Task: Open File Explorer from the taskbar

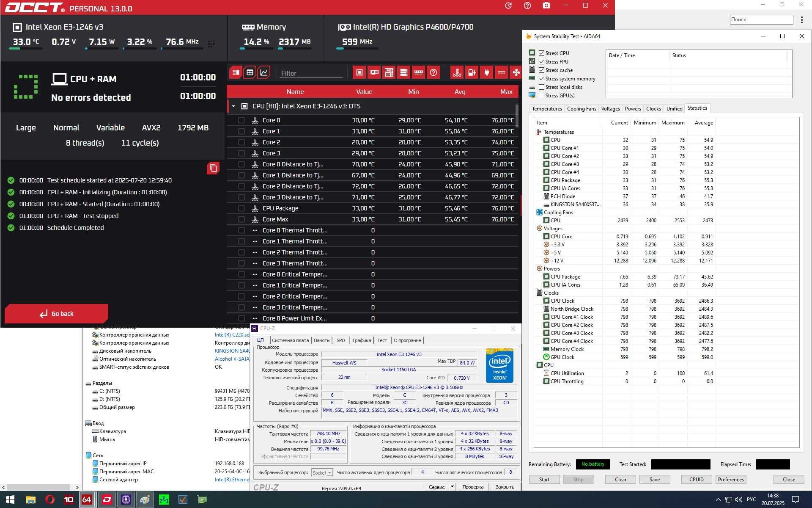Action: [30, 500]
